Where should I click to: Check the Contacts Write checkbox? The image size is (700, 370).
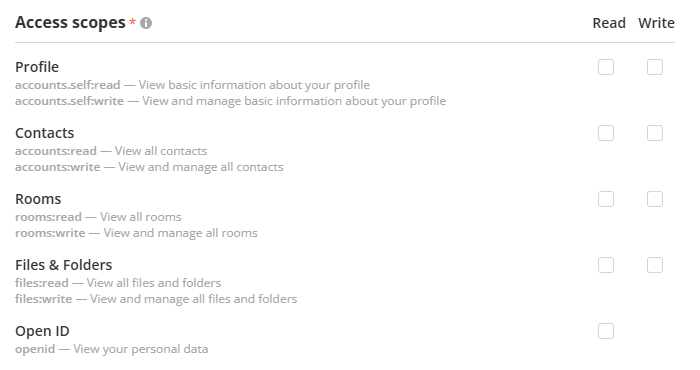pos(655,133)
